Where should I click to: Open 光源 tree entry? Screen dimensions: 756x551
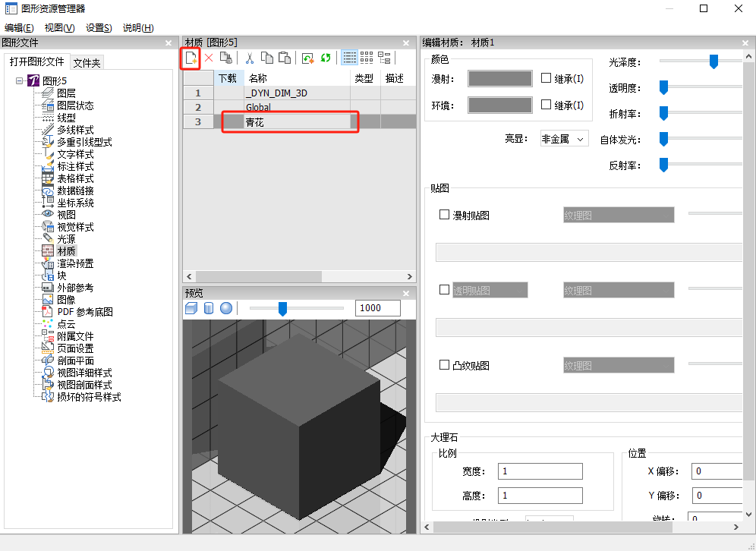pos(66,238)
